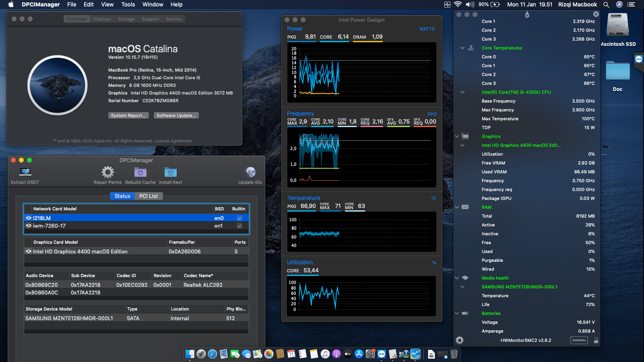The image size is (644, 362).
Task: Open the Tools menu
Action: tap(128, 4)
